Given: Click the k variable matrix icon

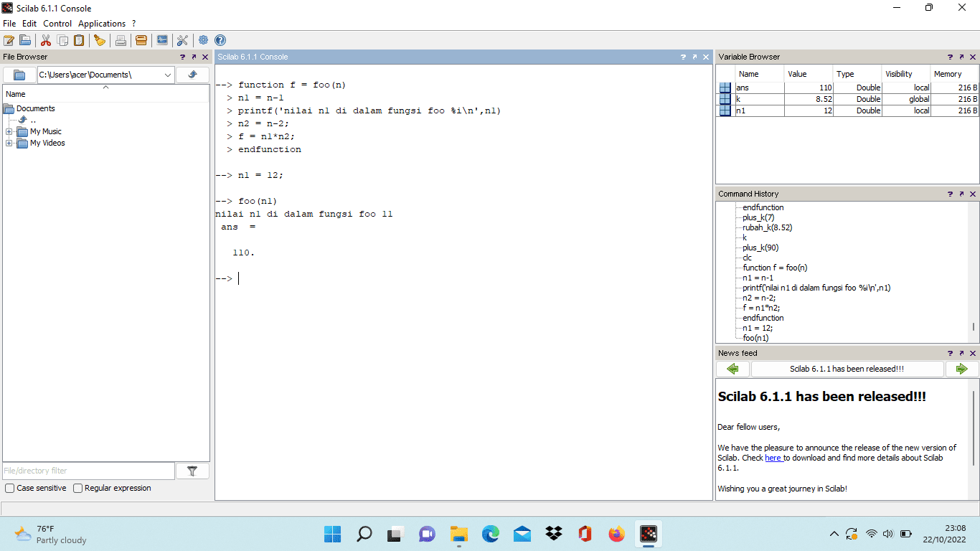Looking at the screenshot, I should pyautogui.click(x=725, y=99).
